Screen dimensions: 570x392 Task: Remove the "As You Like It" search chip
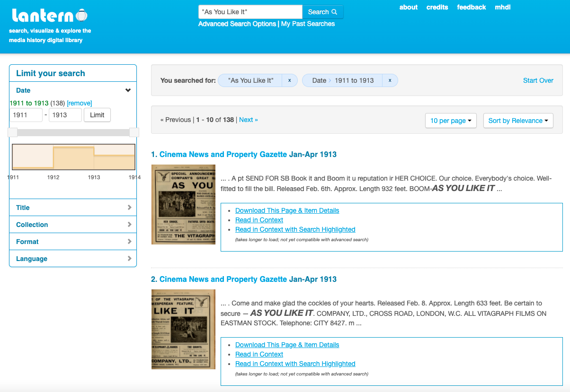(289, 80)
